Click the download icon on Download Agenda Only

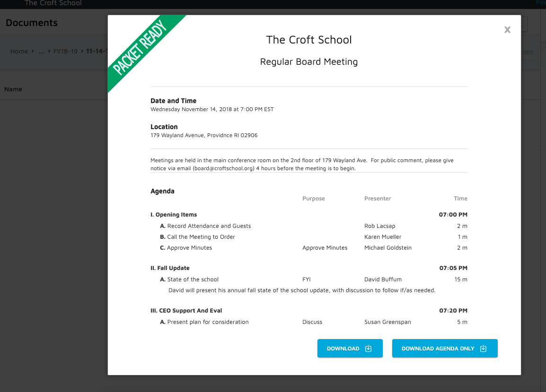point(483,348)
